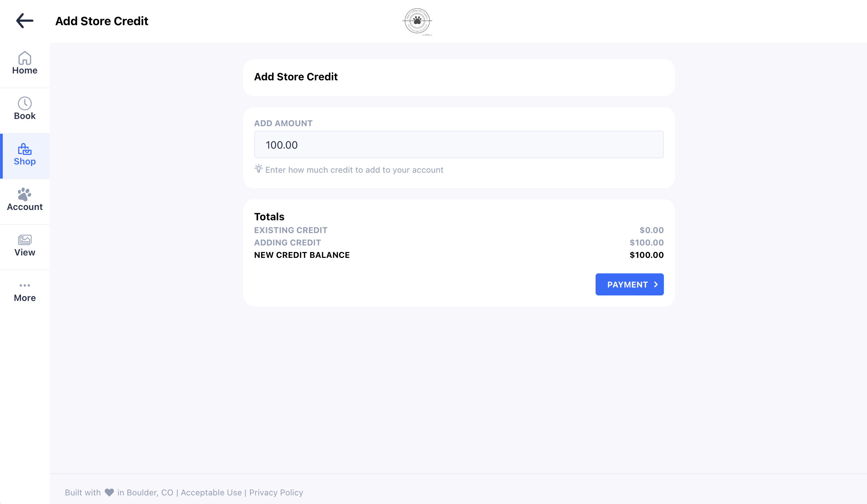Go back using the left arrow icon
The height and width of the screenshot is (504, 867).
[x=25, y=21]
